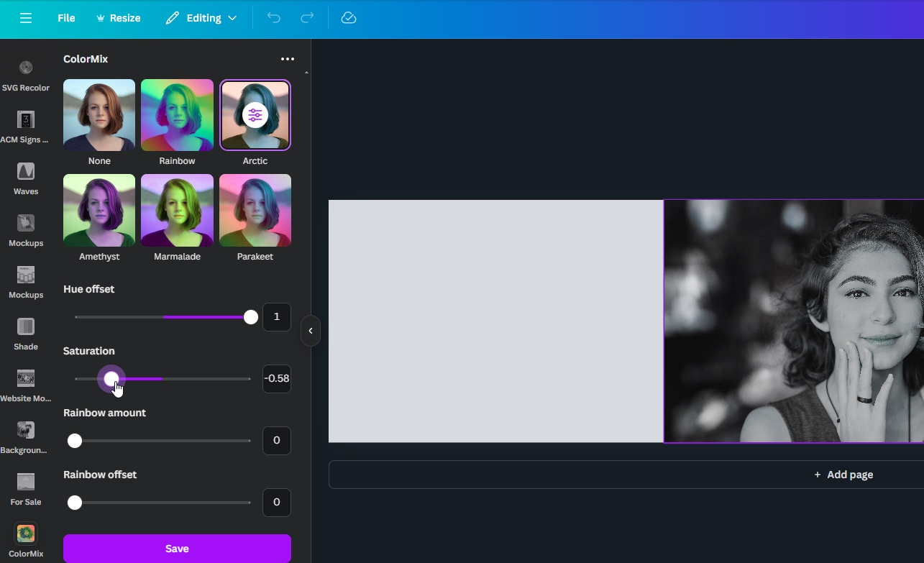Open the hamburger menu

[x=26, y=18]
